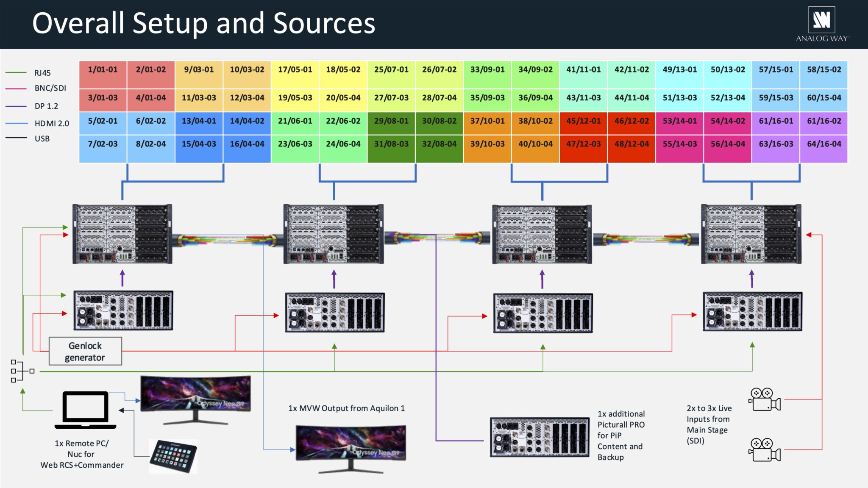This screenshot has height=488, width=868.
Task: Click the Stream Deck controller image
Action: point(174,456)
